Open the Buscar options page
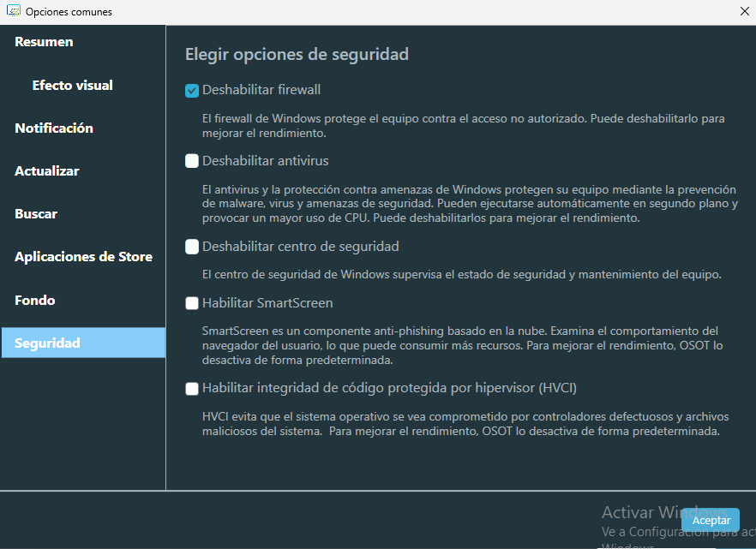The width and height of the screenshot is (756, 549). [36, 214]
